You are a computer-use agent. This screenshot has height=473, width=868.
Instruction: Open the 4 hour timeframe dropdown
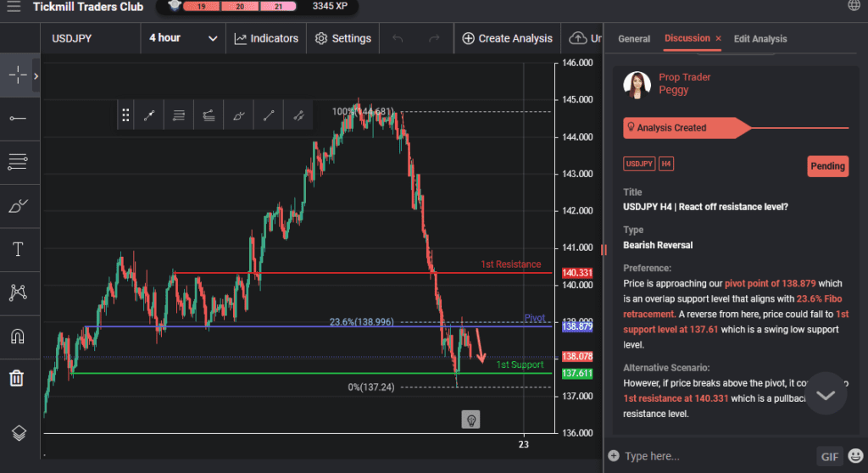[183, 38]
